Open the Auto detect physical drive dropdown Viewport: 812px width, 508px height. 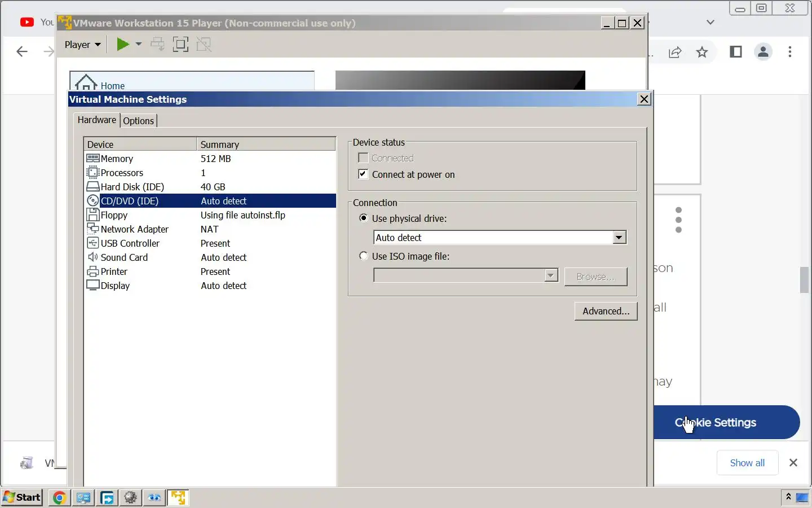click(619, 238)
